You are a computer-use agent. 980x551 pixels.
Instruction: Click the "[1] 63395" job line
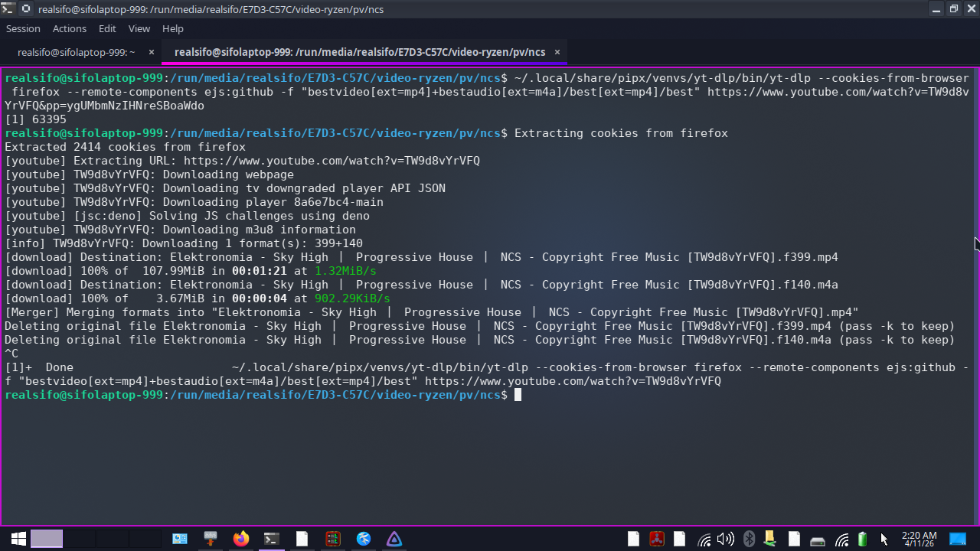pyautogui.click(x=35, y=119)
